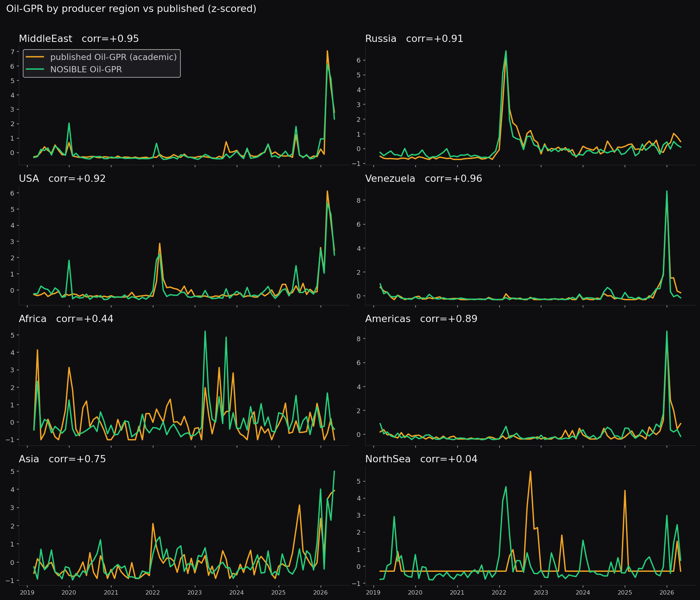Select the 2021 tick label under the NorthSea panel

[x=457, y=592]
